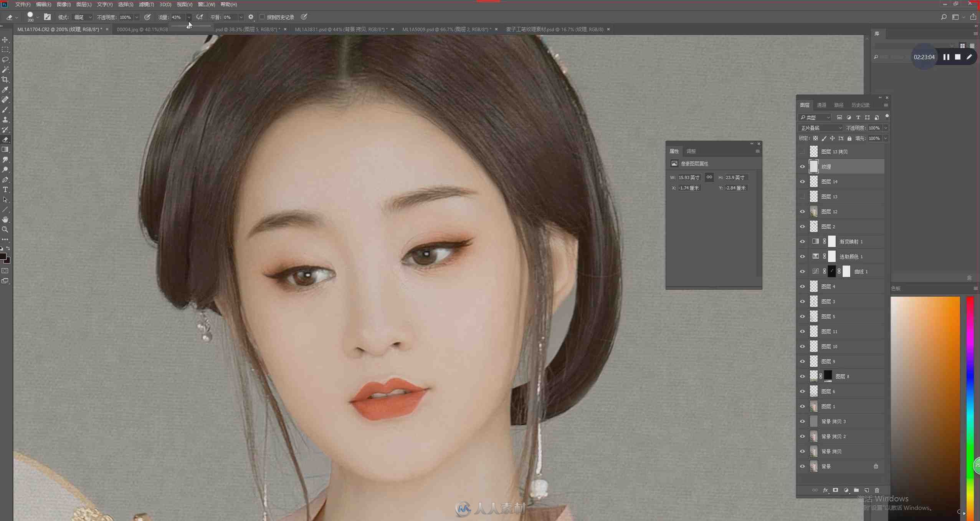Select the Smudge tool

5,159
